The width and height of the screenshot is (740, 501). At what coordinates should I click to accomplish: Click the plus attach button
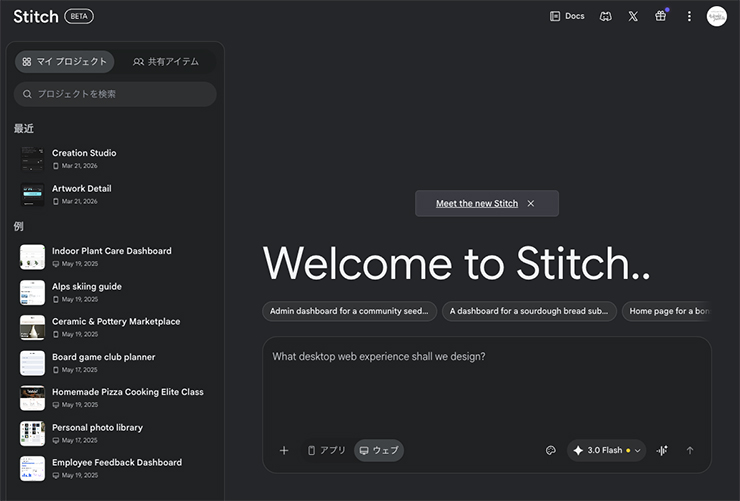click(x=284, y=451)
